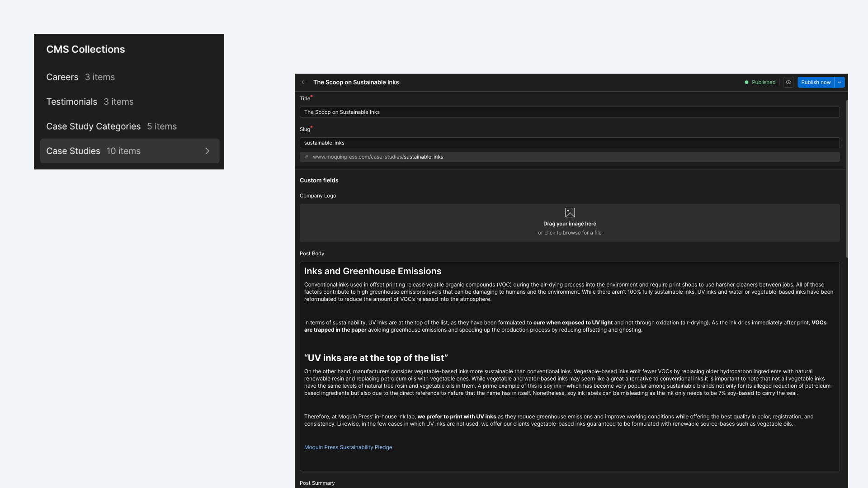
Task: Select the Testimonials collection
Action: [72, 102]
